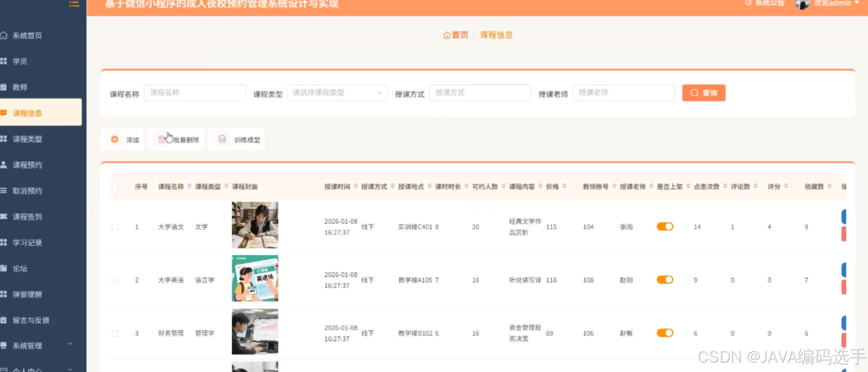Click the icon beside 留言与反馈
The image size is (868, 372).
pyautogui.click(x=4, y=320)
